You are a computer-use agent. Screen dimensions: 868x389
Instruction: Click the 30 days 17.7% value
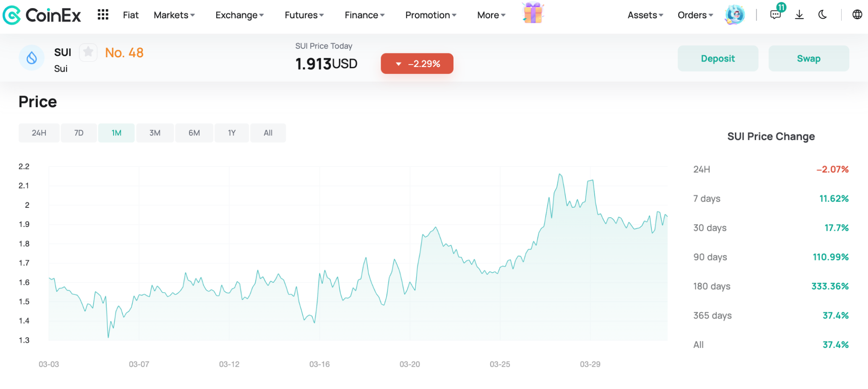[x=836, y=228]
